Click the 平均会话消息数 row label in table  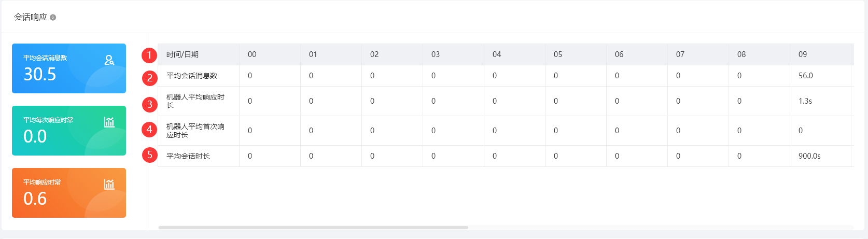tap(192, 76)
